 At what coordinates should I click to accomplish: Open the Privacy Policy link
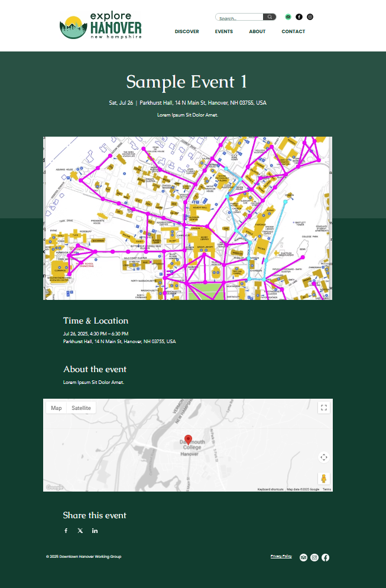[281, 556]
